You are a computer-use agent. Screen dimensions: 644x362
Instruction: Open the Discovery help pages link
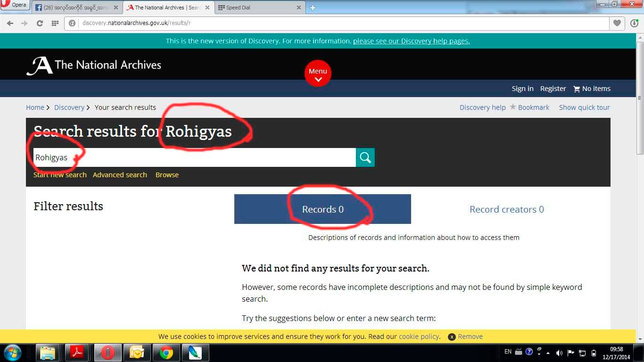tap(411, 41)
